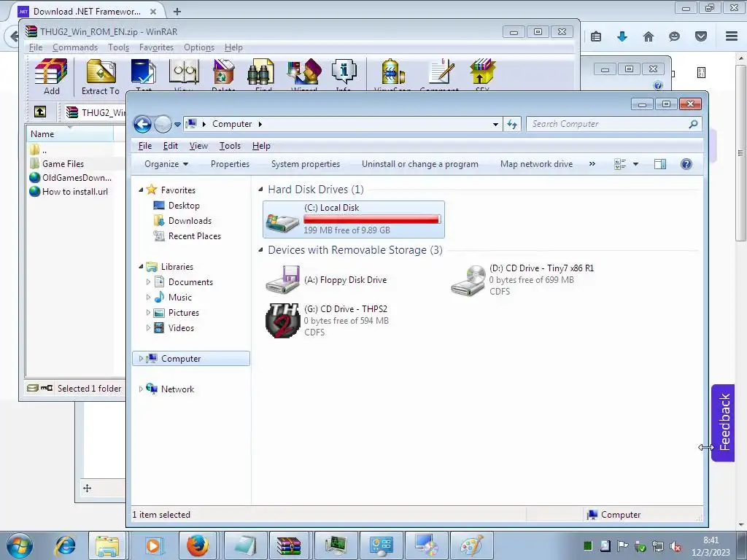Image resolution: width=747 pixels, height=560 pixels.
Task: Click the WinRAR taskbar icon
Action: (x=289, y=545)
